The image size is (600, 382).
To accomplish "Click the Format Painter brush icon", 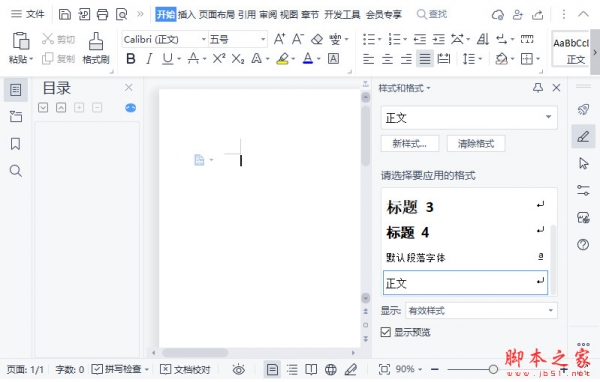I will pos(96,41).
